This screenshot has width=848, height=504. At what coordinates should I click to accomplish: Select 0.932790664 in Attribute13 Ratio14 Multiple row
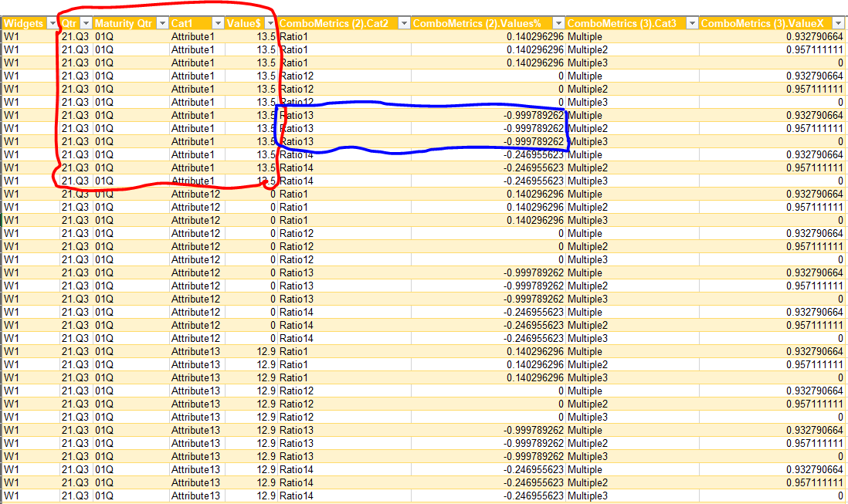tap(772, 469)
